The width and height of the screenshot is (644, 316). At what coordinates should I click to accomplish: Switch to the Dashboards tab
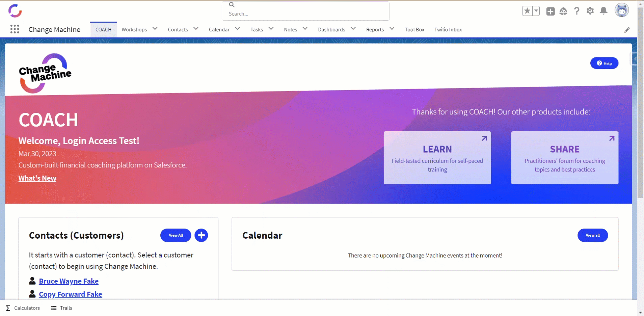point(331,30)
